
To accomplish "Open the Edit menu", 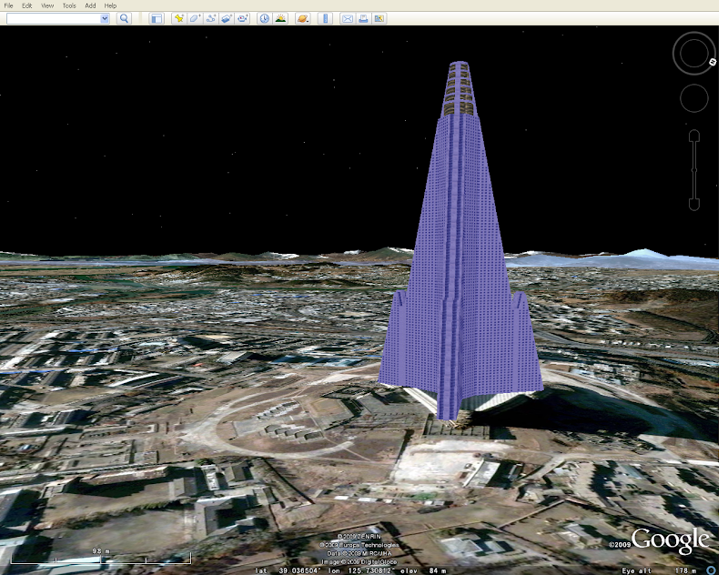I will 27,5.
